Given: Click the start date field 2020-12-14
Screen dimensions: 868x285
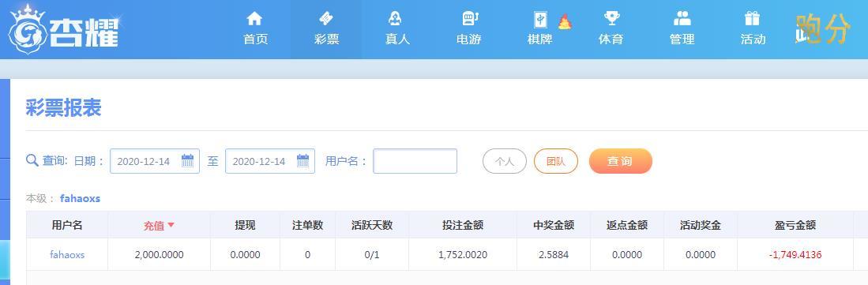Looking at the screenshot, I should coord(155,161).
